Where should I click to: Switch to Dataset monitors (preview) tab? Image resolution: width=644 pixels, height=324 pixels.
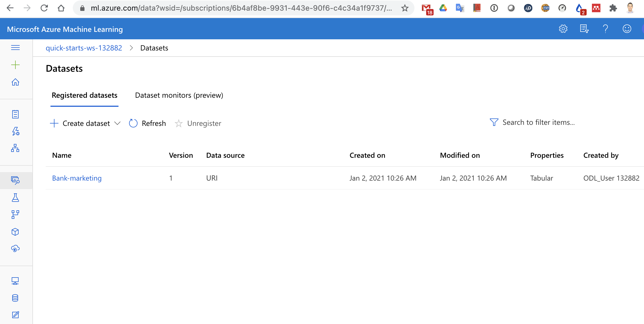179,95
